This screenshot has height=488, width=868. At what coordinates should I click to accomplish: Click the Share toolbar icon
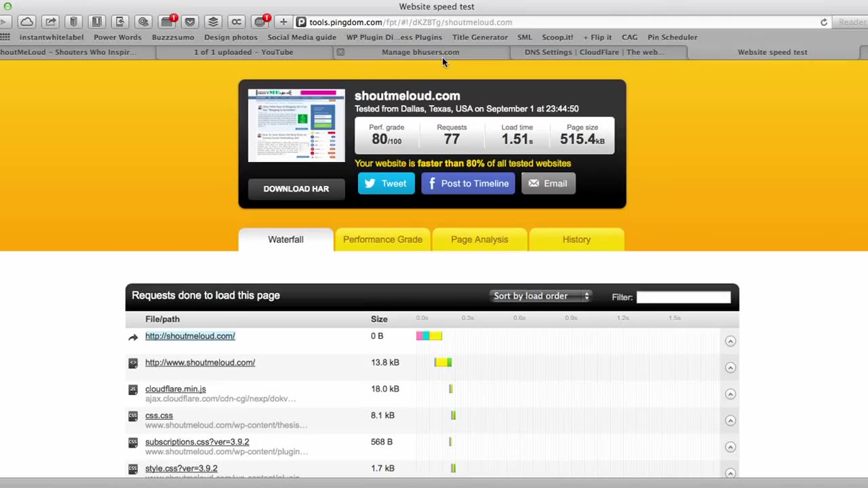coord(51,22)
